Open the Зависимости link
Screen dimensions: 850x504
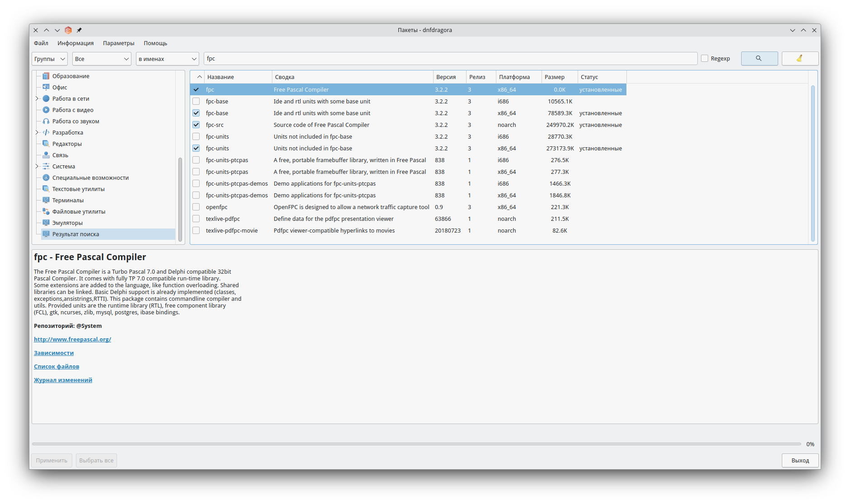54,353
